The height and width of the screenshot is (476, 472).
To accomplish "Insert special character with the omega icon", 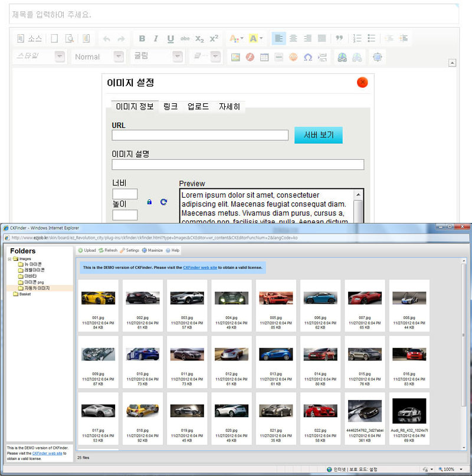I will (x=307, y=57).
